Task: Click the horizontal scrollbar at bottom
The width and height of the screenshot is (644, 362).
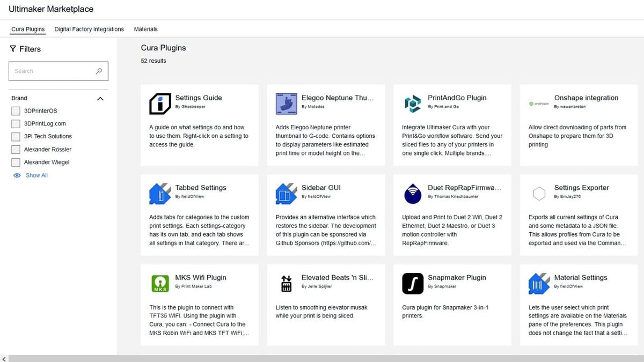Action: click(326, 358)
